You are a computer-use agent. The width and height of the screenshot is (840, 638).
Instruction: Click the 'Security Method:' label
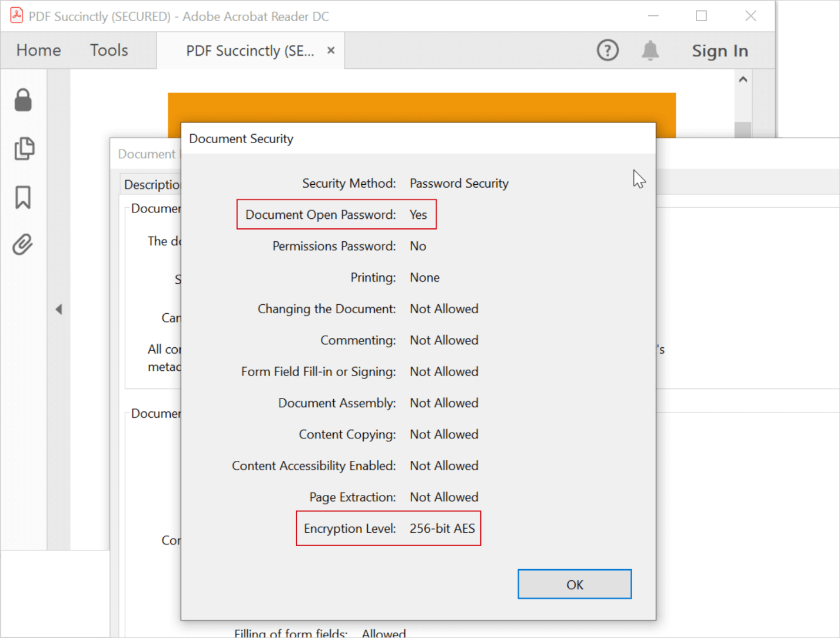click(349, 184)
